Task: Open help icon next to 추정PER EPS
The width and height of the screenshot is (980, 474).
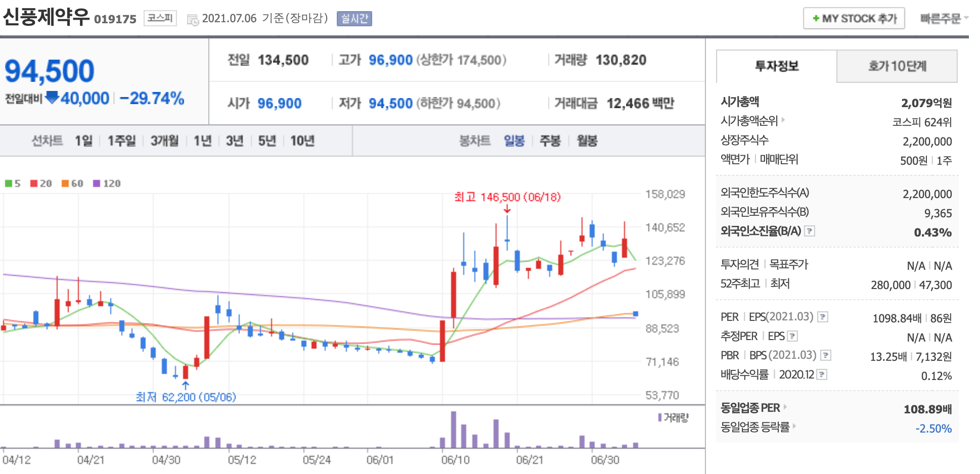Action: (x=792, y=336)
